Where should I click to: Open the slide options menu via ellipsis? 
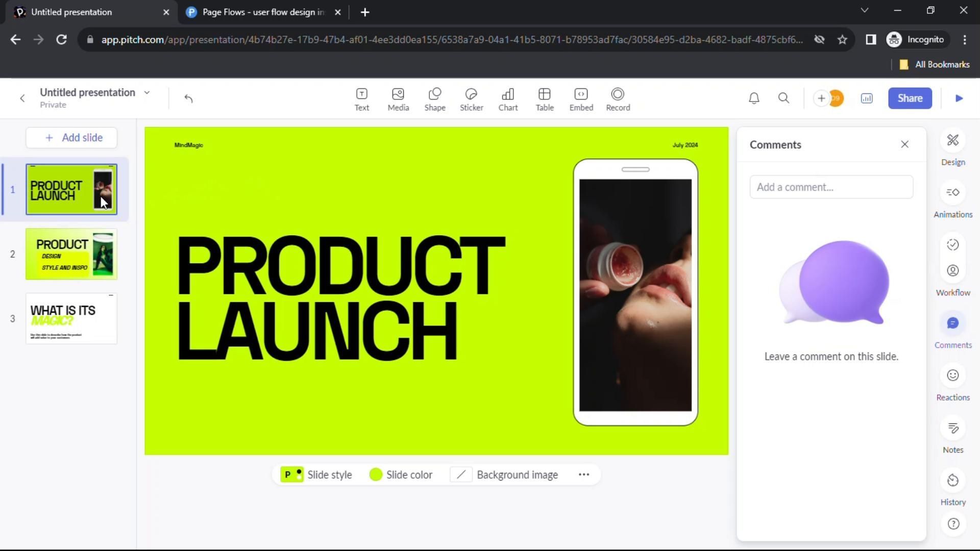584,474
